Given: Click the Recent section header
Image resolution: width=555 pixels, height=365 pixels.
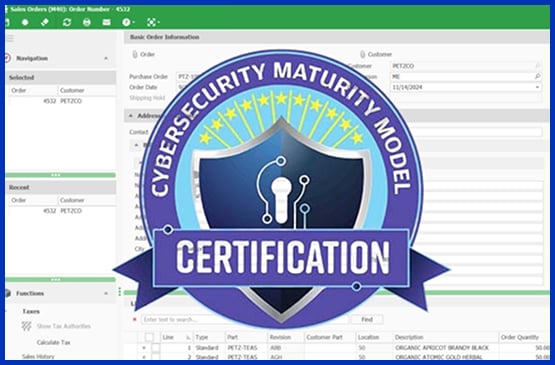Looking at the screenshot, I should tap(61, 187).
